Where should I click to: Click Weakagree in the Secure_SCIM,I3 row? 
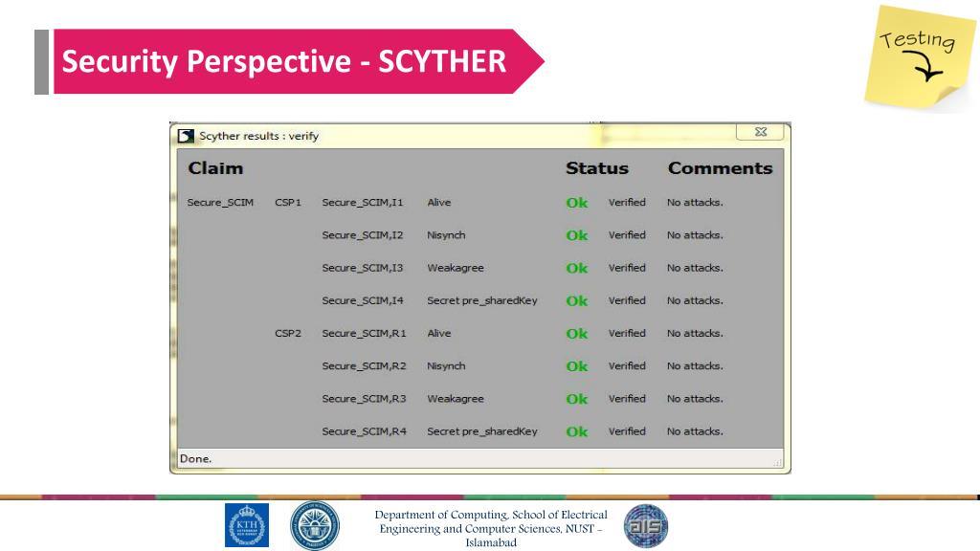[456, 268]
